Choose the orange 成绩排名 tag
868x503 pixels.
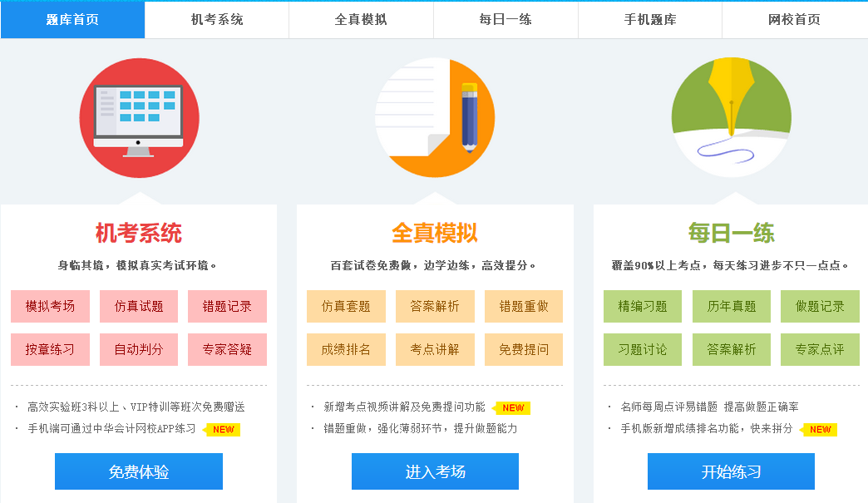tap(346, 349)
